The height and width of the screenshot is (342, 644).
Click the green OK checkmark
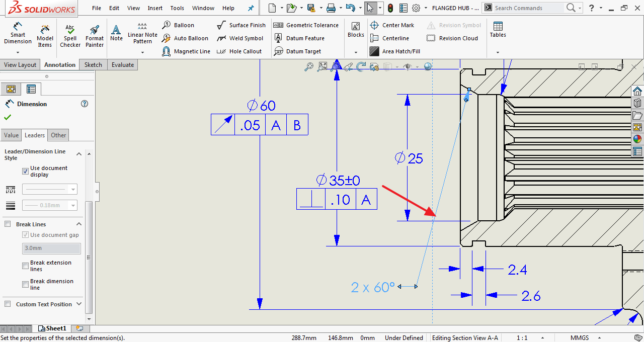[8, 117]
